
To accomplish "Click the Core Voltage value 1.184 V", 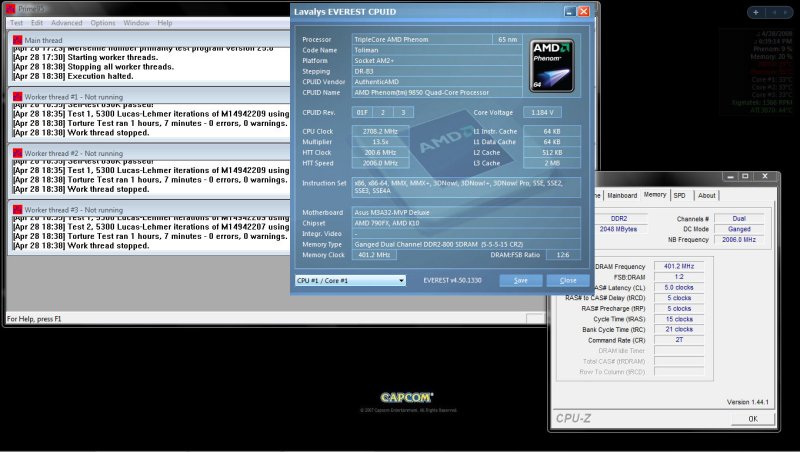I will click(542, 112).
